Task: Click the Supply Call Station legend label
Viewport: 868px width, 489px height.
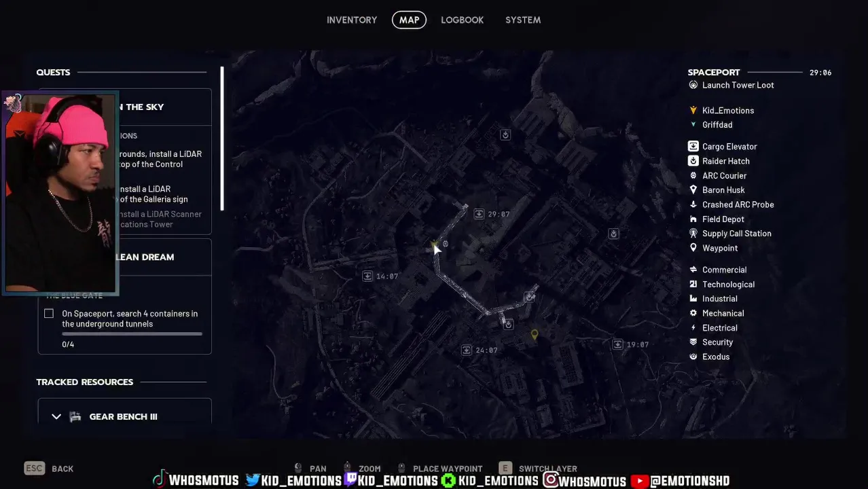Action: [737, 233]
